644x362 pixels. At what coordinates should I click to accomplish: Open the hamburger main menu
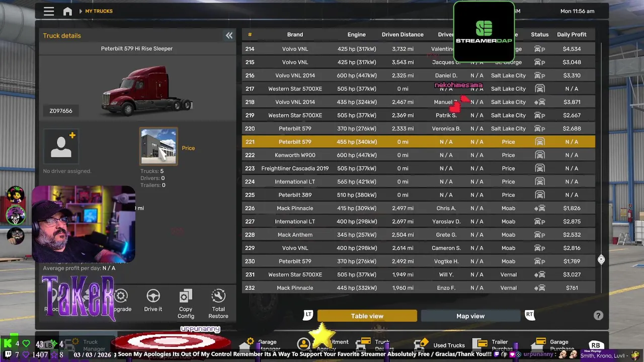[x=49, y=11]
